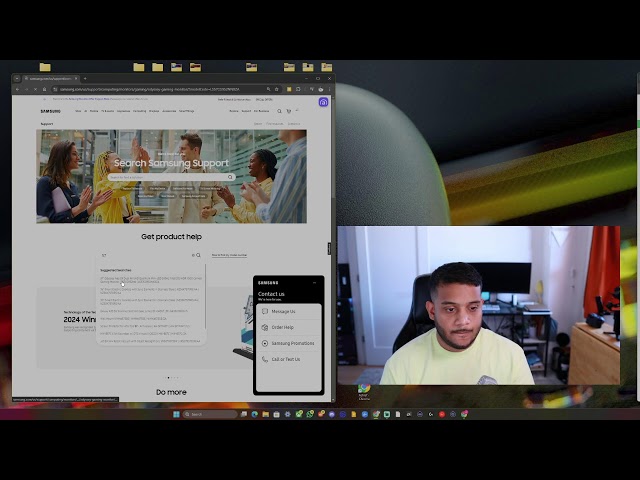
Task: Open a new Chrome tab with plus button
Action: pos(85,78)
